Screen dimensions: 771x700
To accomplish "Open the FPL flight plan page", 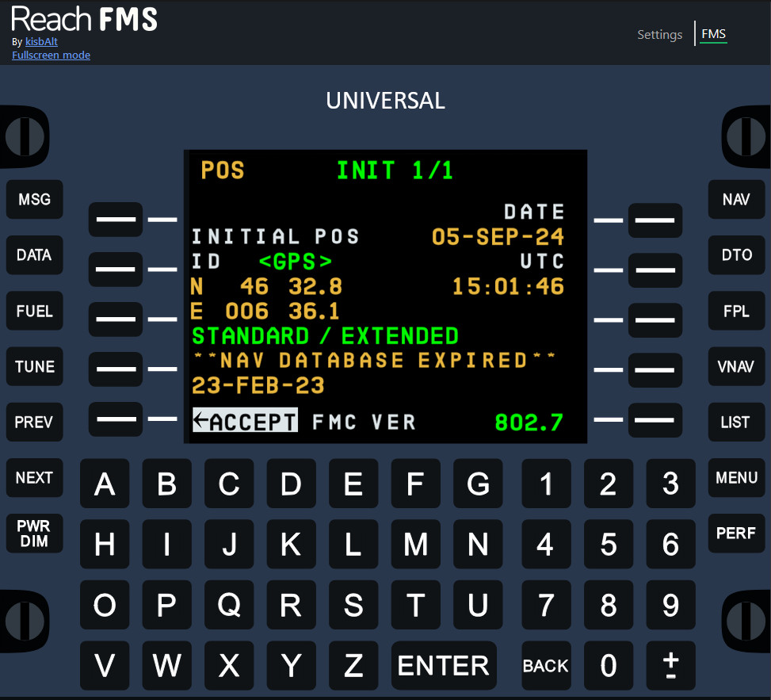I will pos(736,311).
